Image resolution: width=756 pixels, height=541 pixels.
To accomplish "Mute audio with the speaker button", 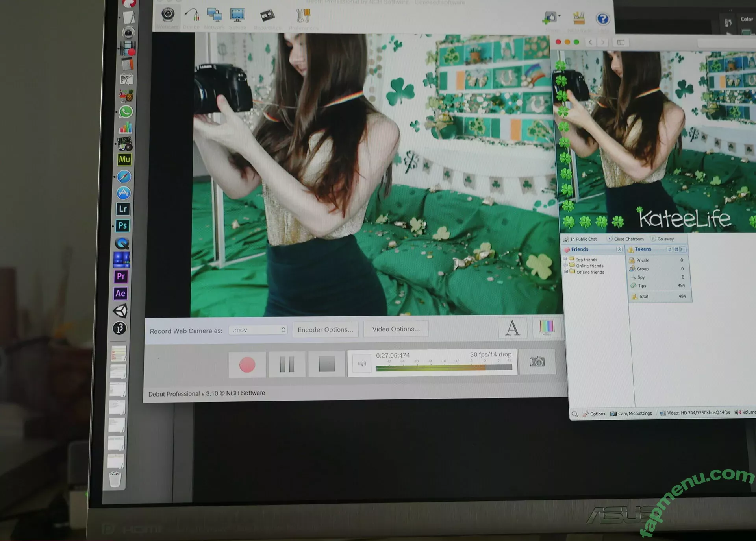I will 361,363.
